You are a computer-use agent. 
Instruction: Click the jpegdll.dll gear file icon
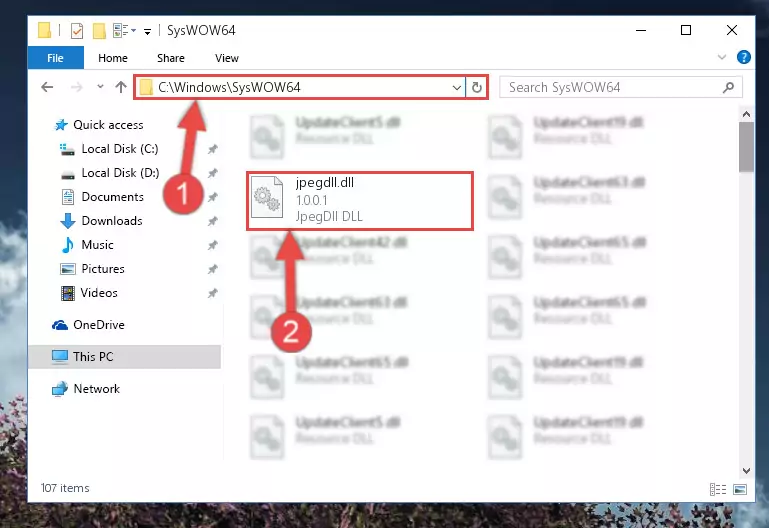[267, 197]
